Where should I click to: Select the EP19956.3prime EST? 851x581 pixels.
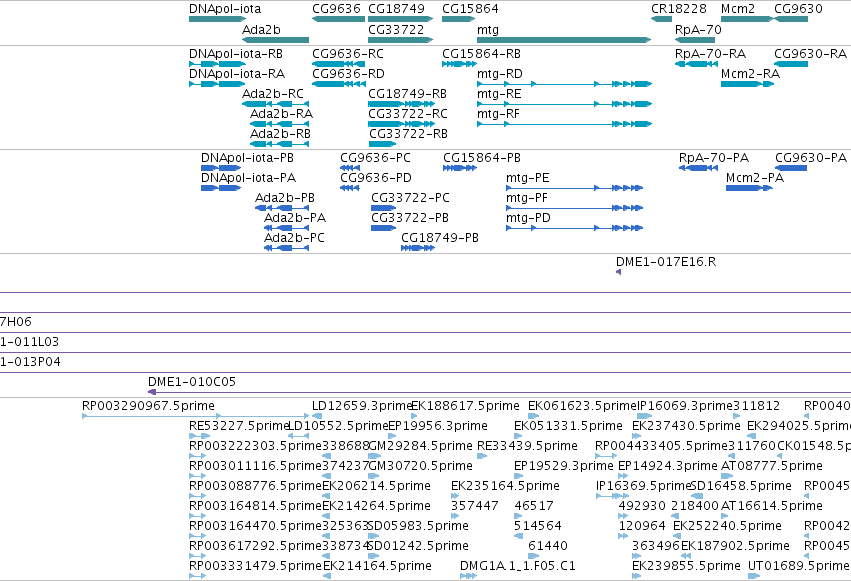tap(391, 436)
